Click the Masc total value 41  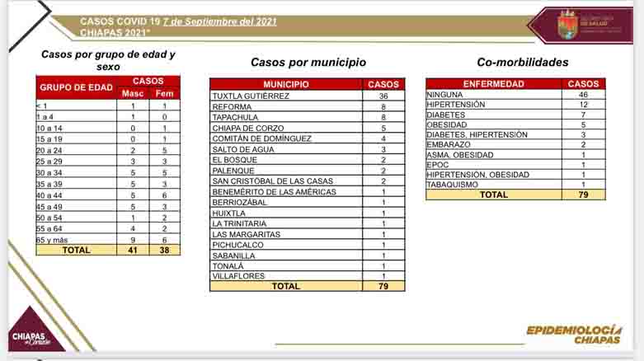click(x=133, y=250)
